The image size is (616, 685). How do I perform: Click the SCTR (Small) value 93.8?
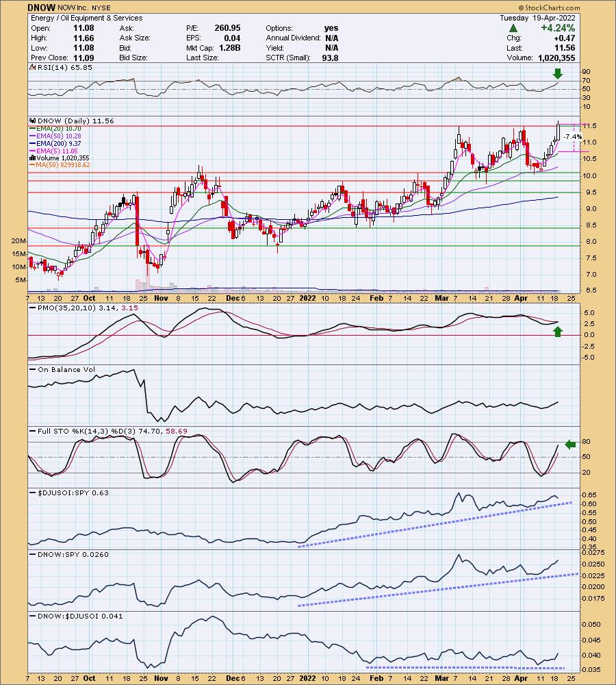330,58
